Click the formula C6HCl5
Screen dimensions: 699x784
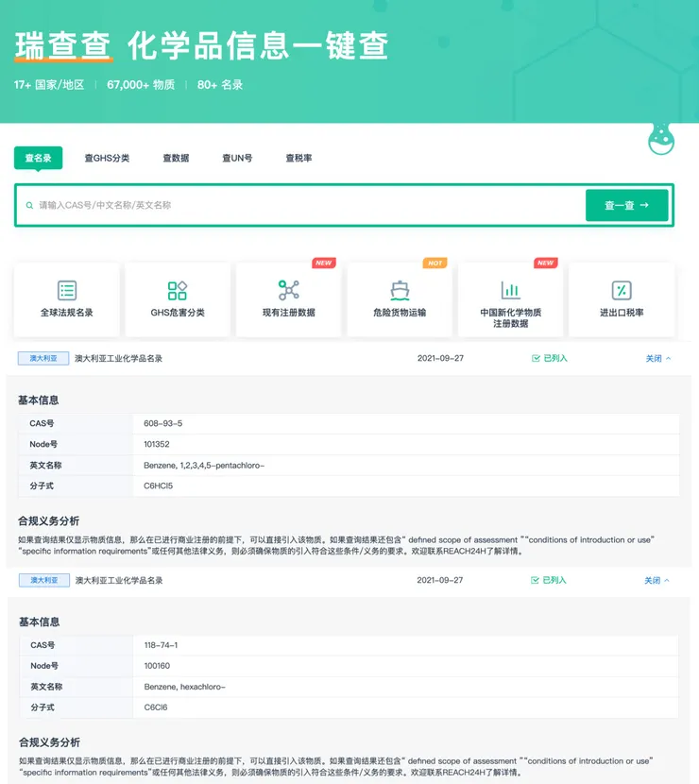pos(158,486)
